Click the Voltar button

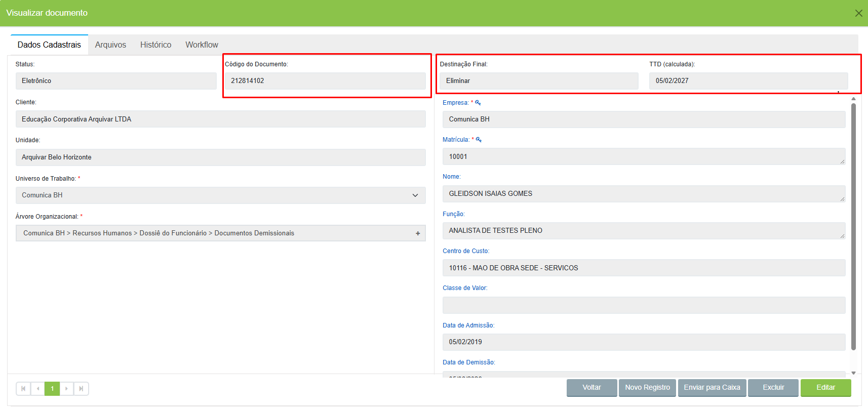point(591,388)
